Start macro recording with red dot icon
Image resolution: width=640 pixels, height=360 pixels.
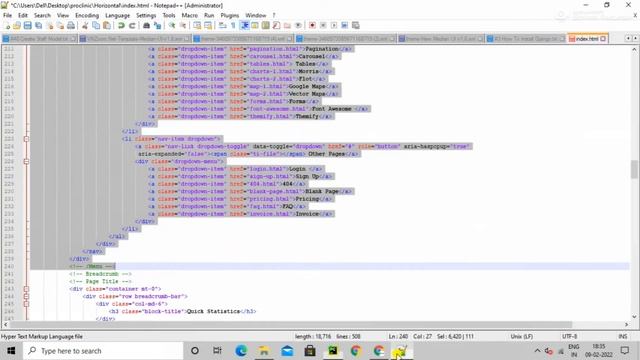point(312,26)
